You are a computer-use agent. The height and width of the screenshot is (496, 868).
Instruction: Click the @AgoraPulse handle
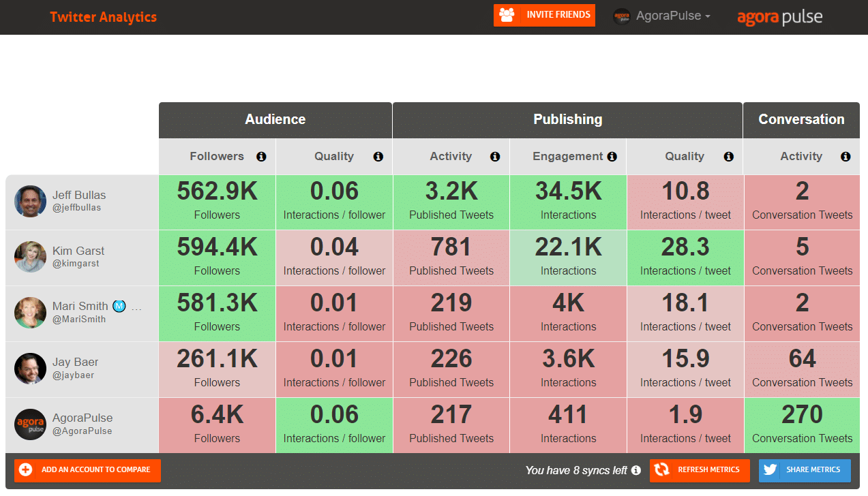(82, 431)
